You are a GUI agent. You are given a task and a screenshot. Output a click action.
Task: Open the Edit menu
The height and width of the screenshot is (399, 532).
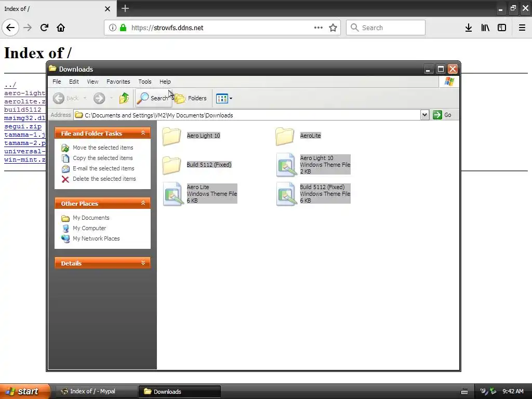coord(74,82)
